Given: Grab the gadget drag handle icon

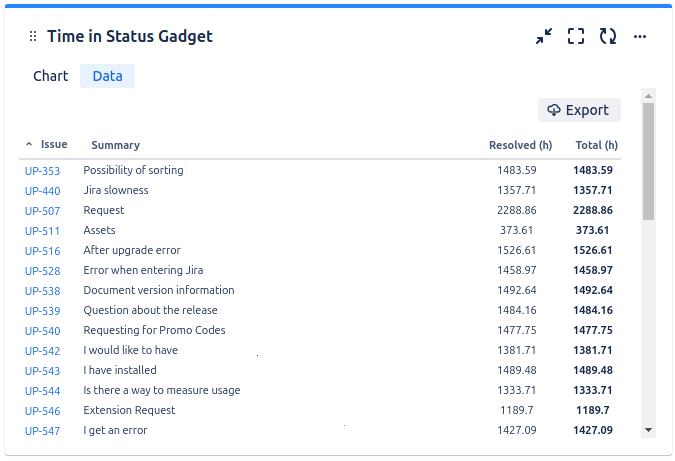Looking at the screenshot, I should tap(33, 37).
